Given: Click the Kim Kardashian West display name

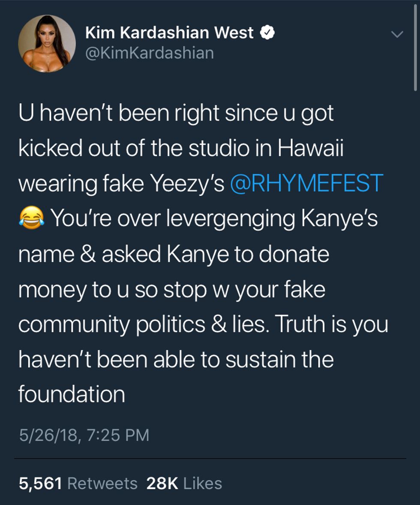Looking at the screenshot, I should point(169,33).
